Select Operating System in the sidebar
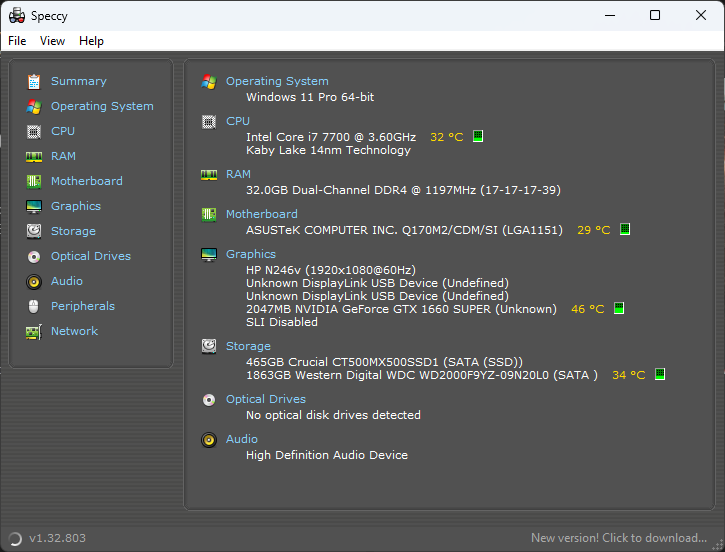This screenshot has height=552, width=725. tap(102, 106)
